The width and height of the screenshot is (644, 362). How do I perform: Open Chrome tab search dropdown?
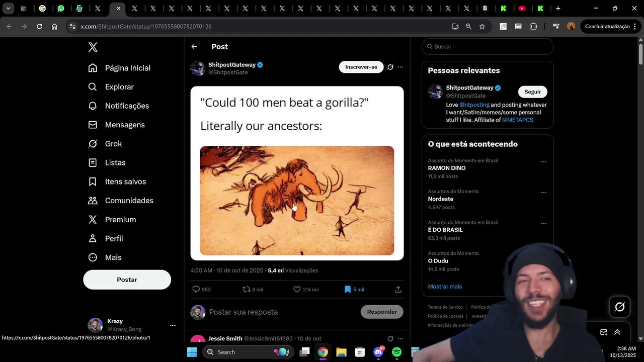pyautogui.click(x=8, y=9)
